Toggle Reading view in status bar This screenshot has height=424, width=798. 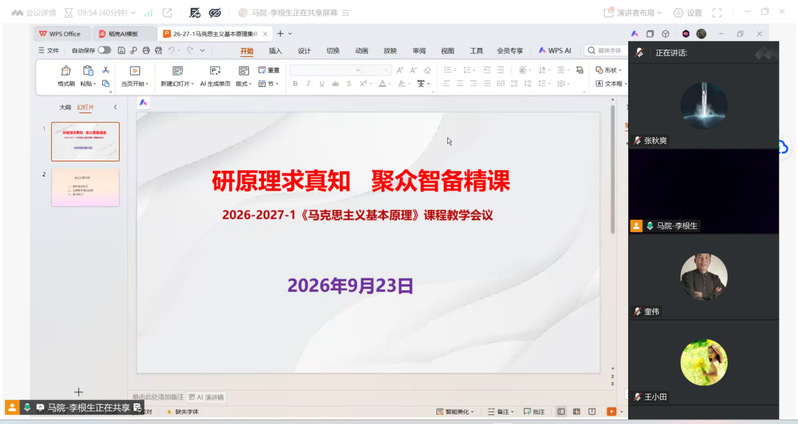592,411
